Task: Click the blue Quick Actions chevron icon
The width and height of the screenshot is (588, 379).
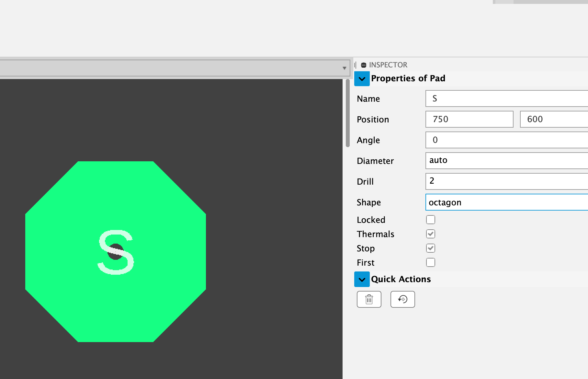Action: 362,279
